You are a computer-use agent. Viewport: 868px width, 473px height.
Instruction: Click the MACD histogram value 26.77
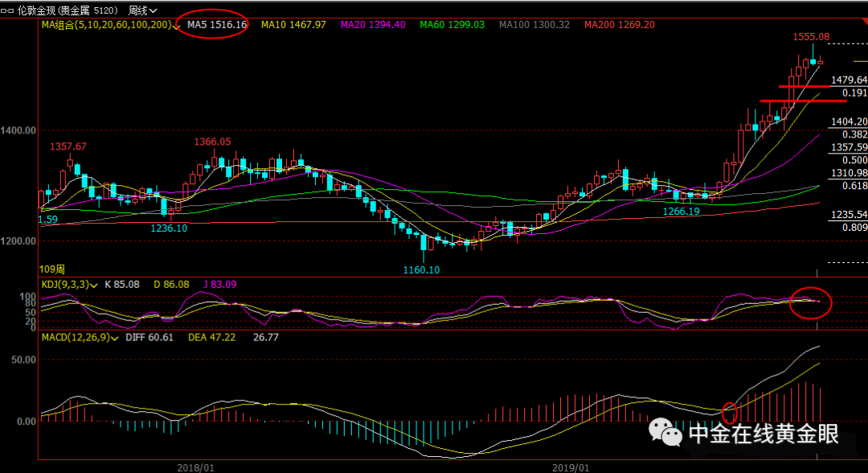click(x=266, y=337)
